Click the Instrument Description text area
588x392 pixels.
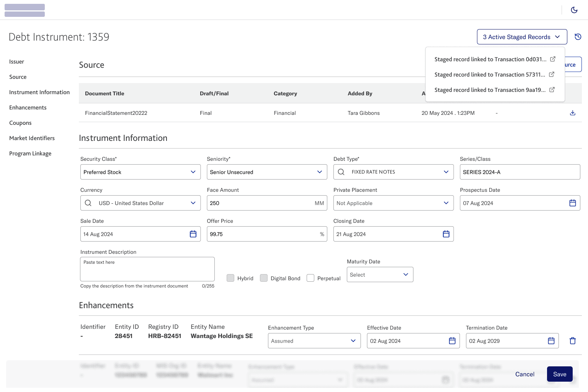(x=147, y=269)
